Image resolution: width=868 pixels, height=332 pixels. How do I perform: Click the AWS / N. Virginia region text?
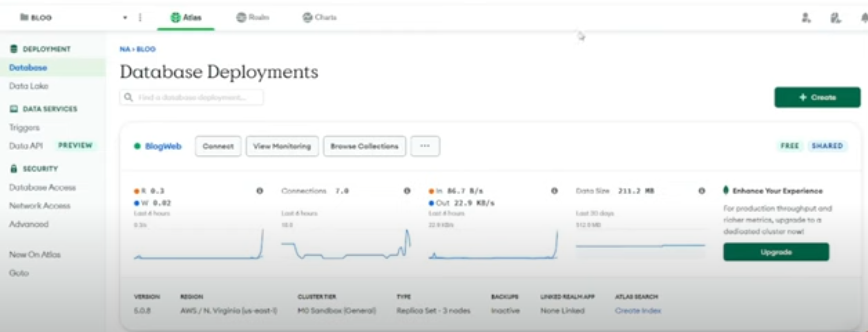tap(229, 311)
